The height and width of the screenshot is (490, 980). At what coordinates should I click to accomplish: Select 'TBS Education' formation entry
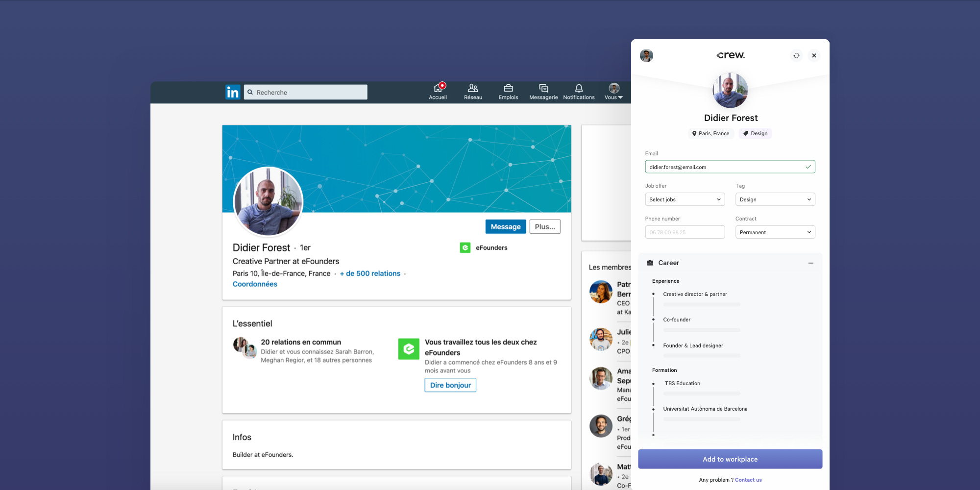(x=683, y=383)
